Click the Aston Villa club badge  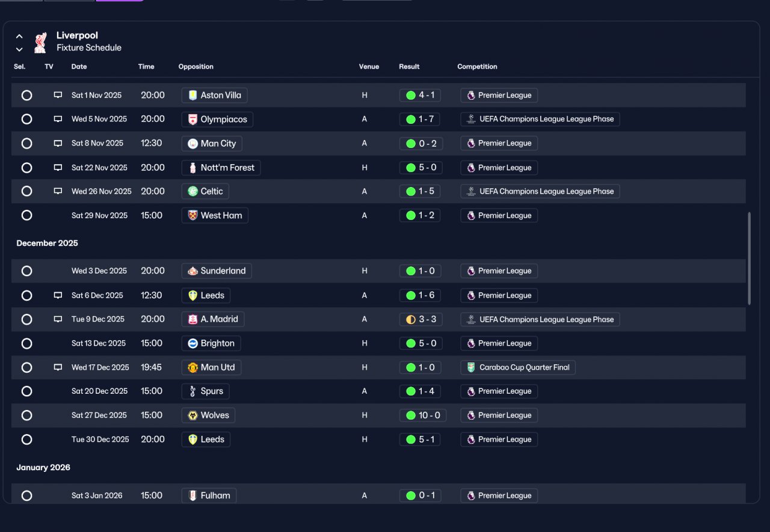[192, 95]
